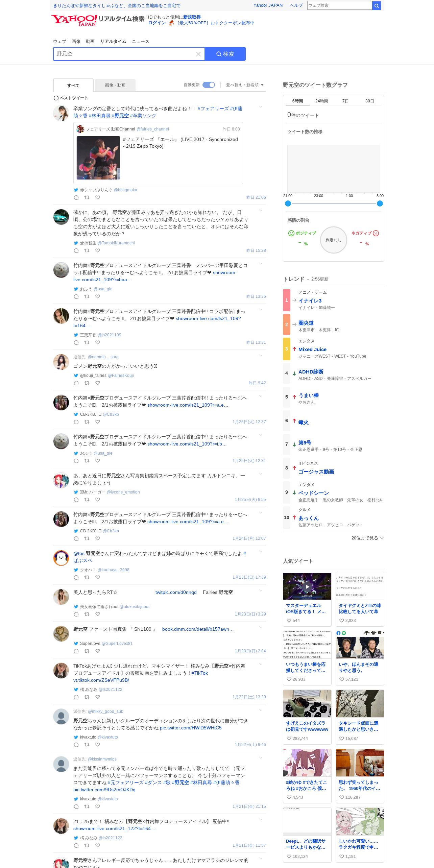The height and width of the screenshot is (868, 434).
Task: Click the blue 検索 button
Action: (x=225, y=54)
